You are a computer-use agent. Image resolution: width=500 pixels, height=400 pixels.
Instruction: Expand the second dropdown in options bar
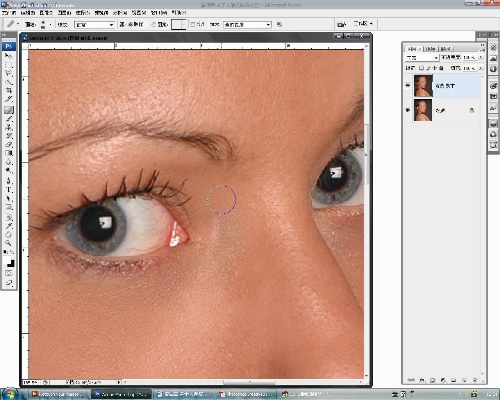[x=247, y=25]
